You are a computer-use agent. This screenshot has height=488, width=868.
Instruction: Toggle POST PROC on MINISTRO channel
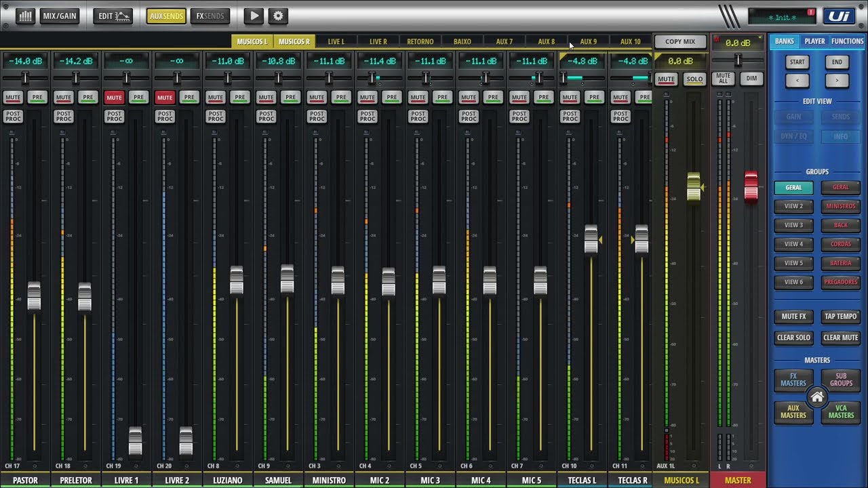pos(317,117)
